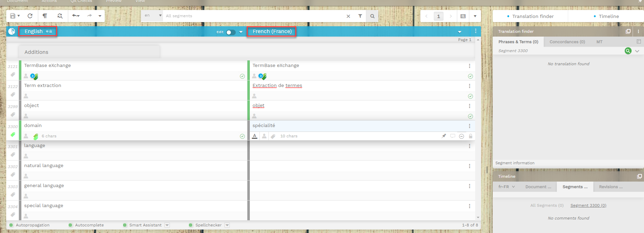Image resolution: width=644 pixels, height=233 pixels.
Task: Switch to the Concordances (0) tab
Action: point(567,42)
